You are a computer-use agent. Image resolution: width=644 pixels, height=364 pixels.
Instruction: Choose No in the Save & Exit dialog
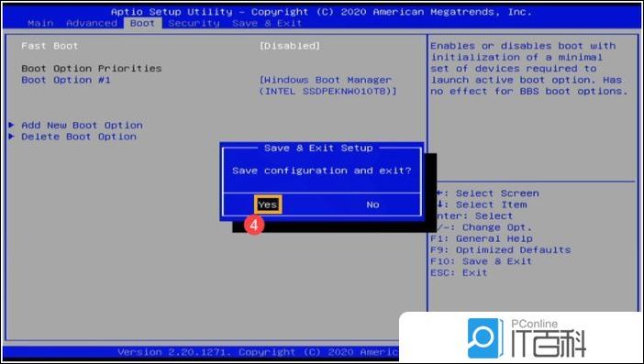click(372, 204)
